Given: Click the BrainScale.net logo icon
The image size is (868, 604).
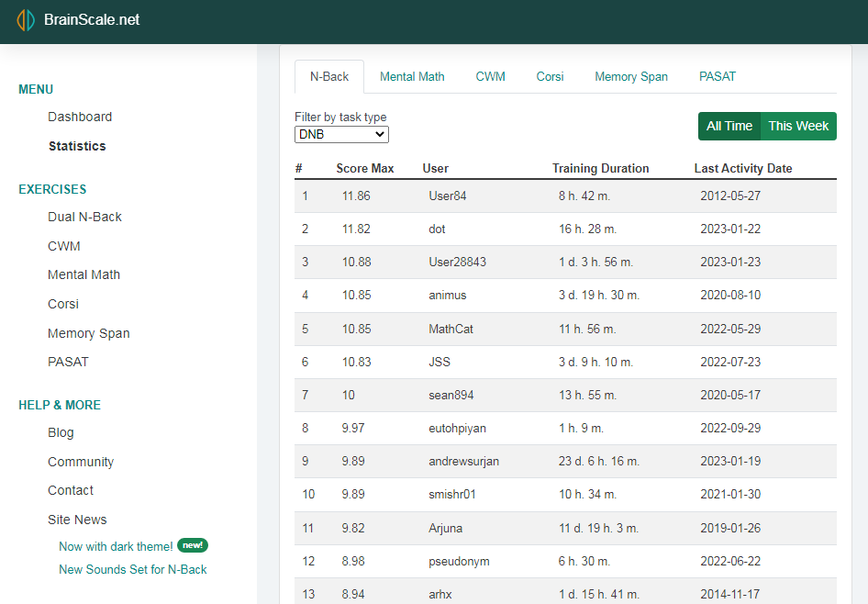Looking at the screenshot, I should 26,20.
